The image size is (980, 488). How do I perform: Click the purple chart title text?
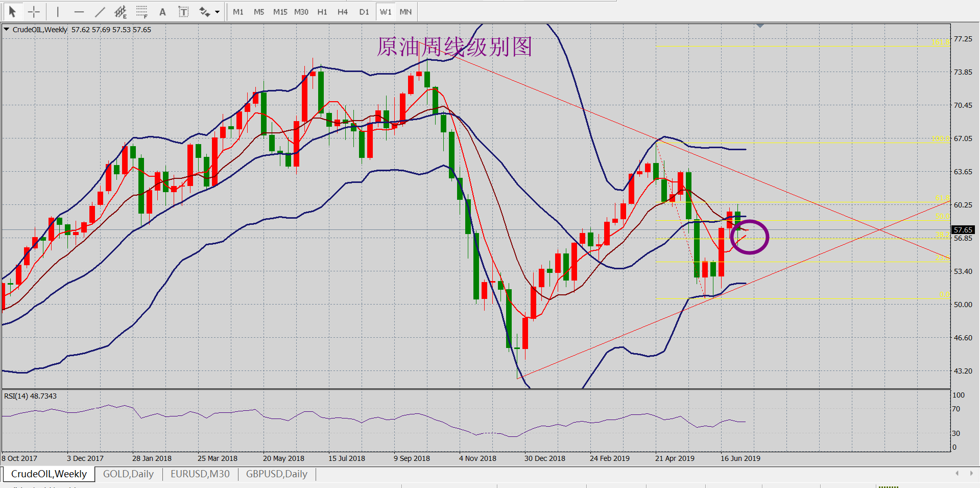(x=455, y=47)
